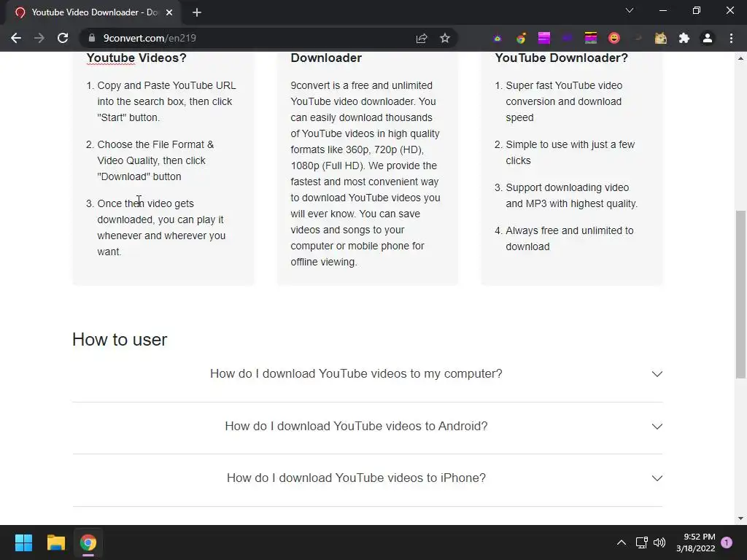Click the dark purple blob extension icon
The width and height of the screenshot is (747, 560).
coord(567,38)
